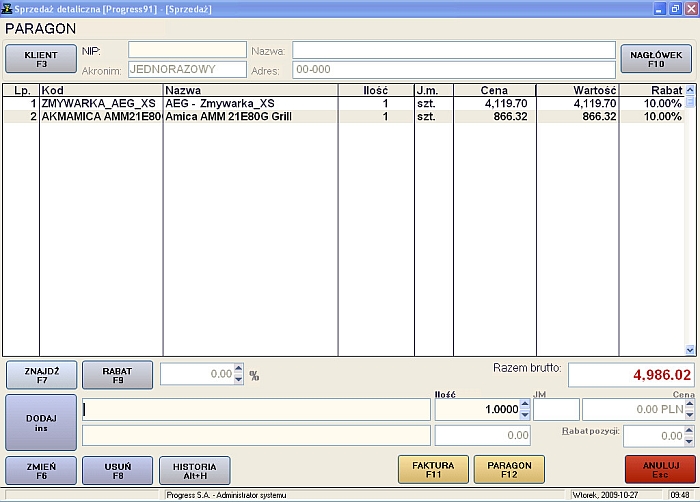Click the discount percent field next to RABAT
This screenshot has height=502, width=700.
pyautogui.click(x=197, y=374)
